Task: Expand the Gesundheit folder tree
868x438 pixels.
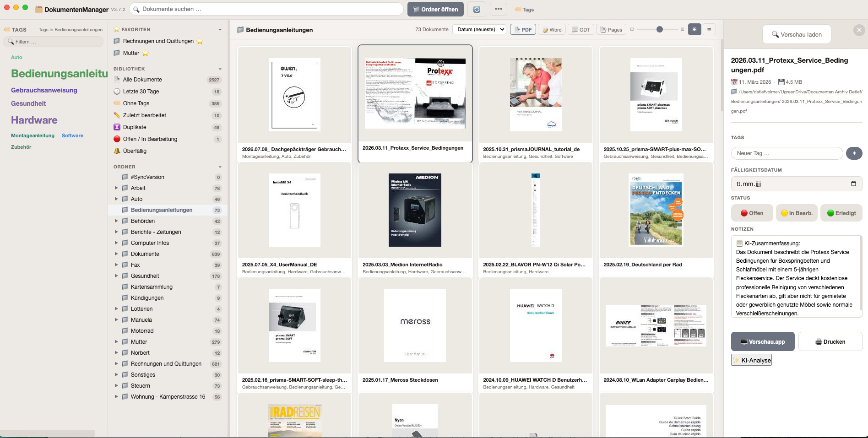Action: tap(116, 276)
